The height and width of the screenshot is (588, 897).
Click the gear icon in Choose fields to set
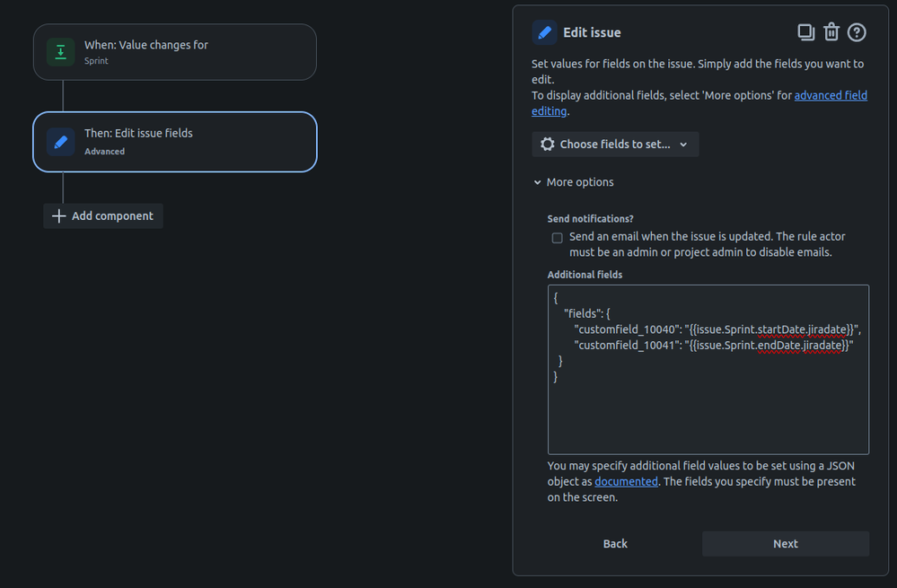[548, 145]
